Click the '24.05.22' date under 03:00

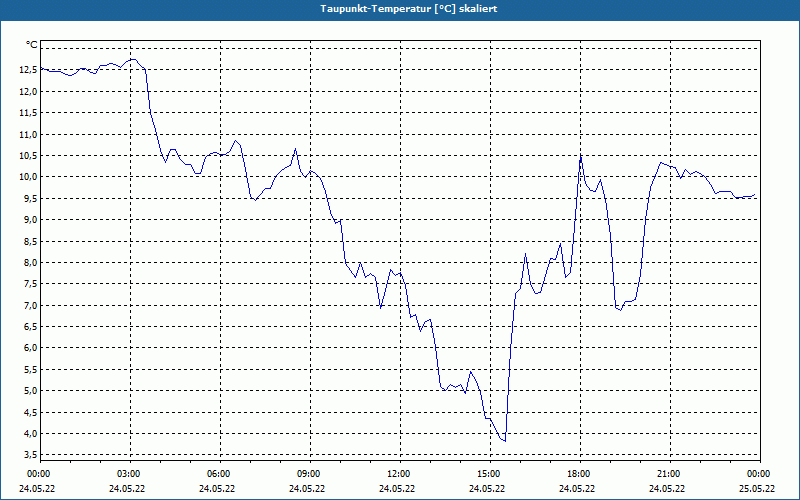tap(127, 489)
